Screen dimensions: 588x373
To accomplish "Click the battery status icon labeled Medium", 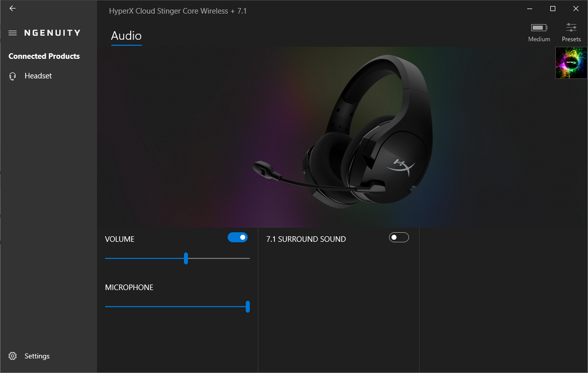I will 539,28.
